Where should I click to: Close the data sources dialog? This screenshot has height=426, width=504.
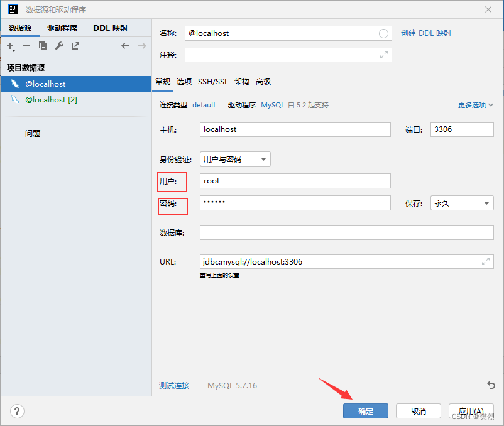pos(488,9)
